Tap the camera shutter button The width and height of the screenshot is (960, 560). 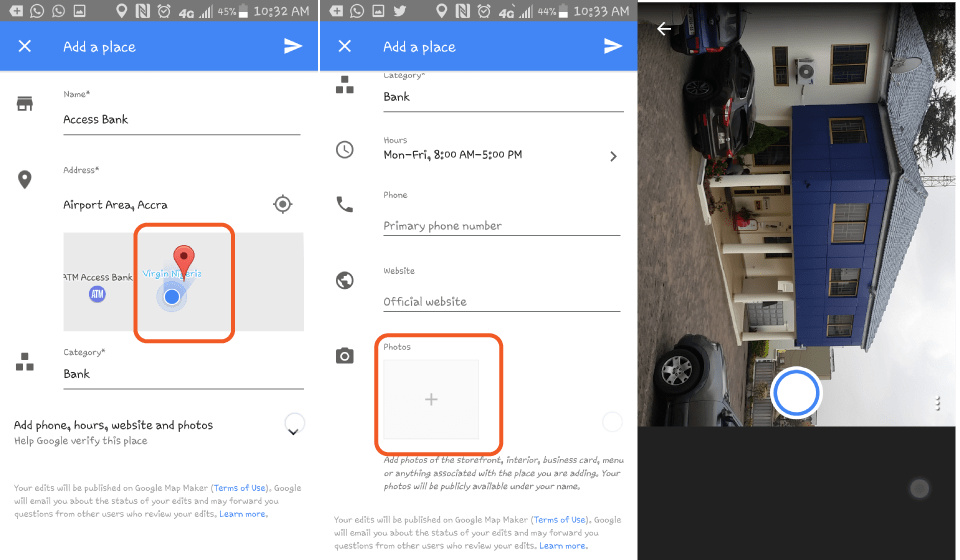pyautogui.click(x=795, y=393)
